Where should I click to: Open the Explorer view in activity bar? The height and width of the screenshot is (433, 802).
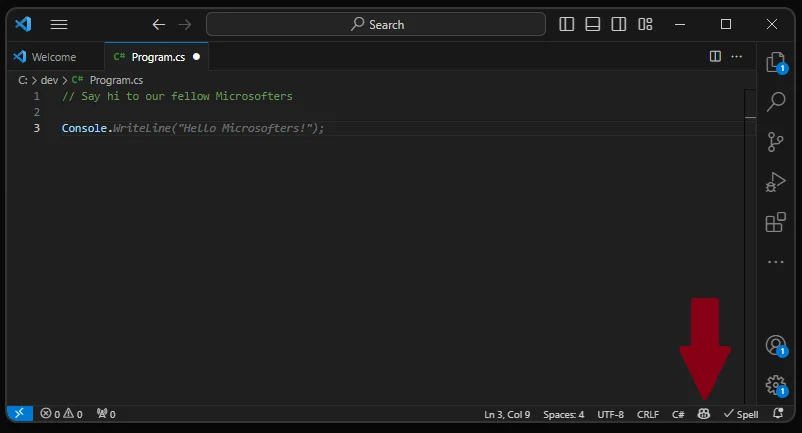(x=775, y=63)
